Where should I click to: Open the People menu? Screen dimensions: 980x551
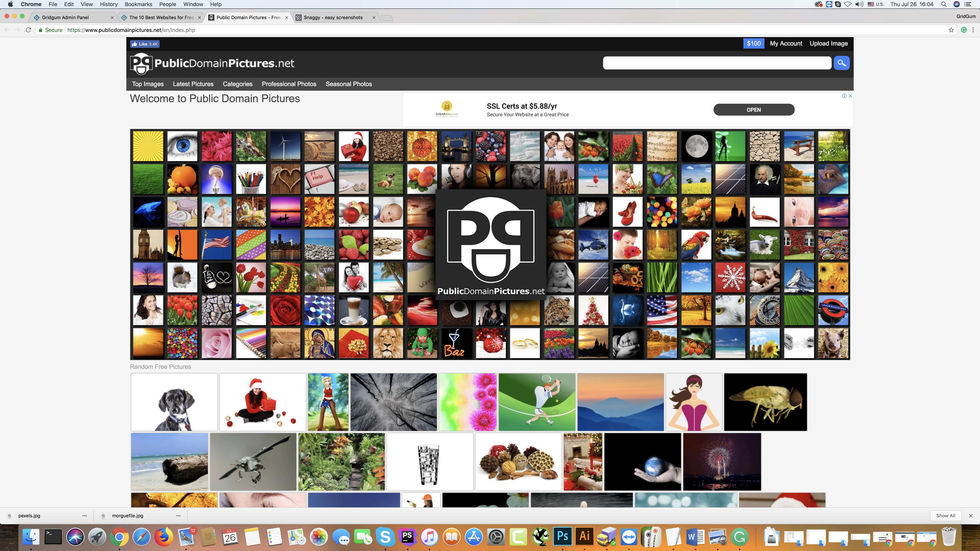pyautogui.click(x=168, y=4)
